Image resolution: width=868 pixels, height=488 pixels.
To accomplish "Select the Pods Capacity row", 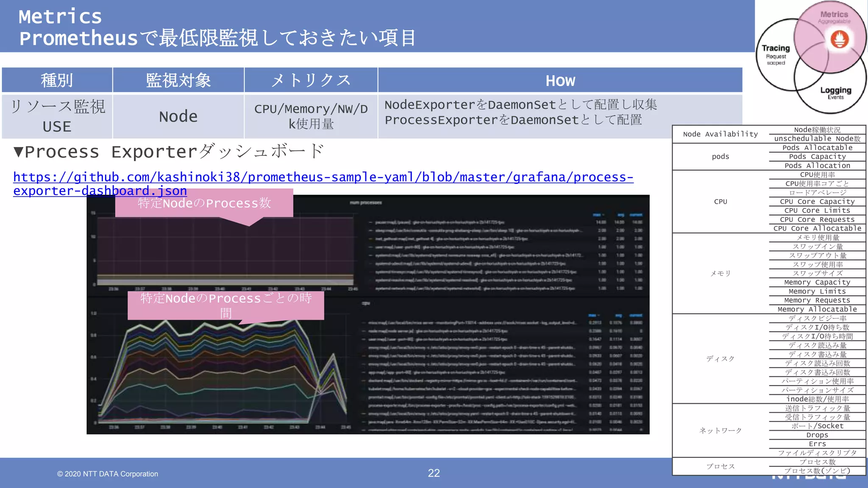I will (x=817, y=157).
